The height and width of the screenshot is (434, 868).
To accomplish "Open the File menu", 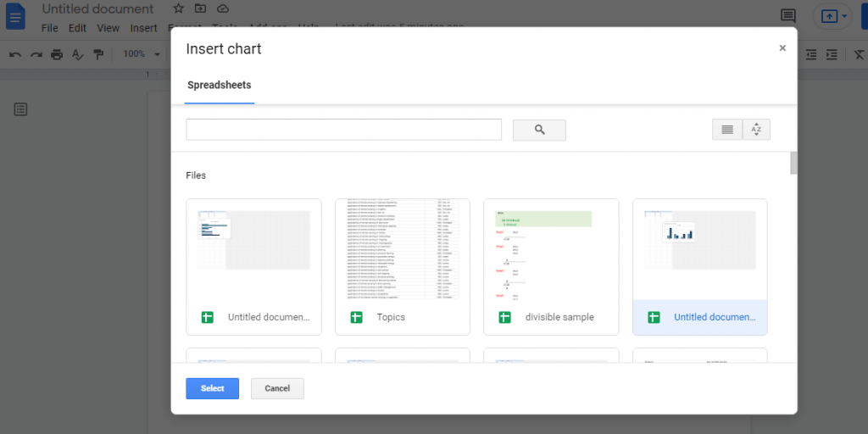I will click(49, 28).
